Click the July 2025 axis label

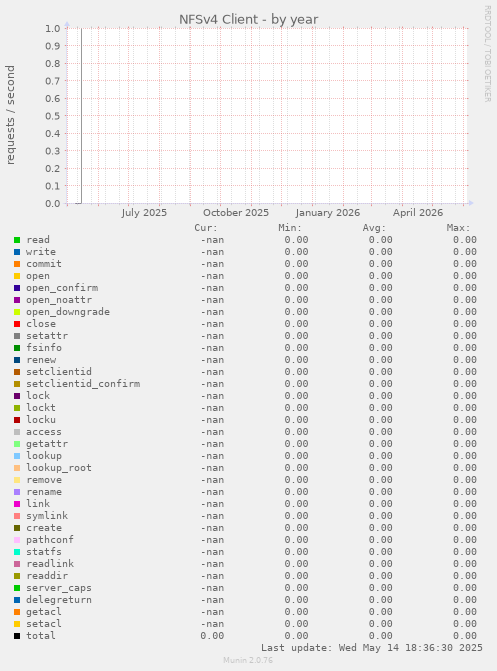tap(144, 213)
